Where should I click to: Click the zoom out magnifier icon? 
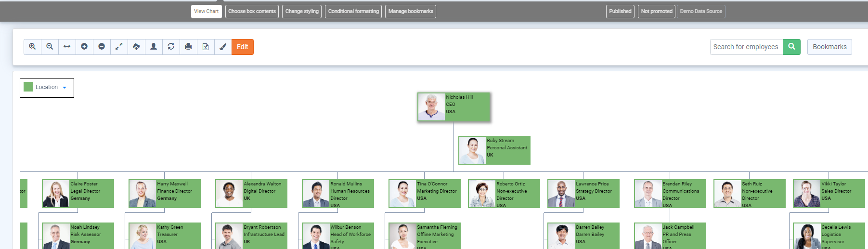tap(50, 47)
